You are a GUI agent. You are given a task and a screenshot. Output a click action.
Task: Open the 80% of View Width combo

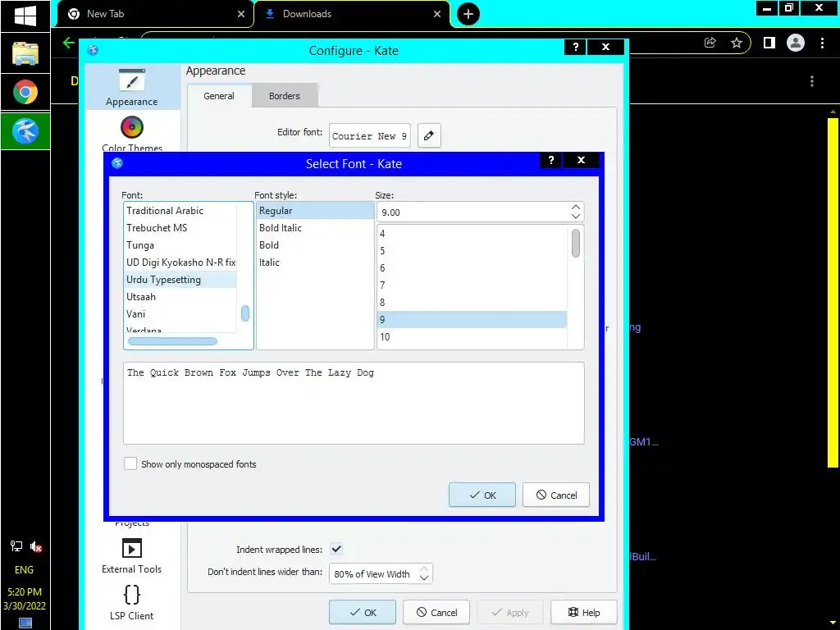381,573
